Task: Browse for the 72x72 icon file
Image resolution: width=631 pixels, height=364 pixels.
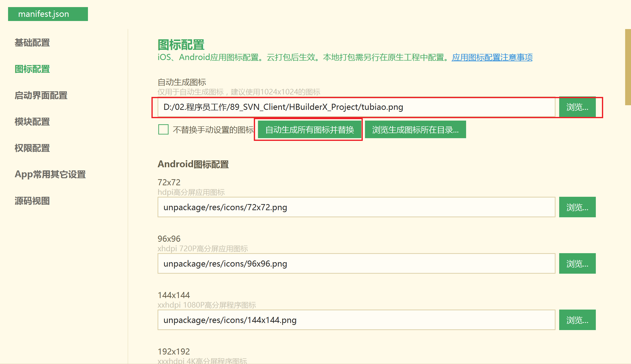Action: (577, 207)
